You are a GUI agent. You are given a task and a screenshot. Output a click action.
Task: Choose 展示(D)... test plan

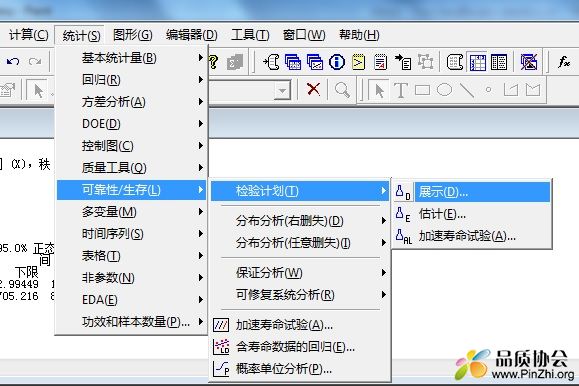472,192
